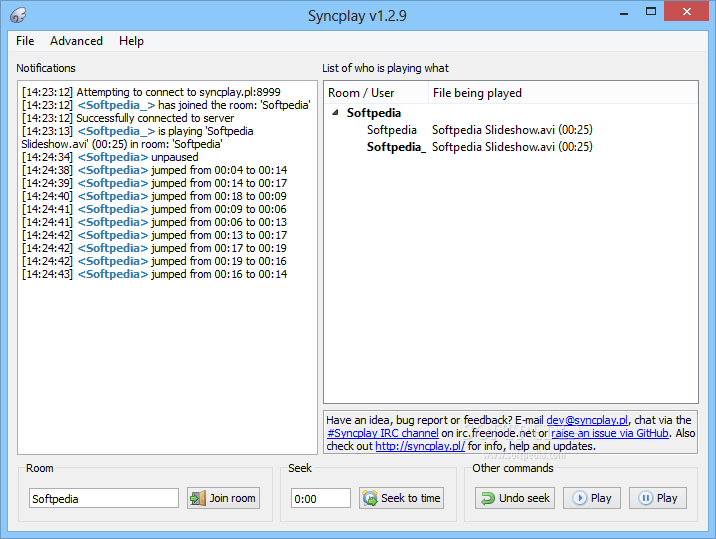The width and height of the screenshot is (716, 539).
Task: Click the Syncplay app icon in title bar
Action: tap(18, 15)
